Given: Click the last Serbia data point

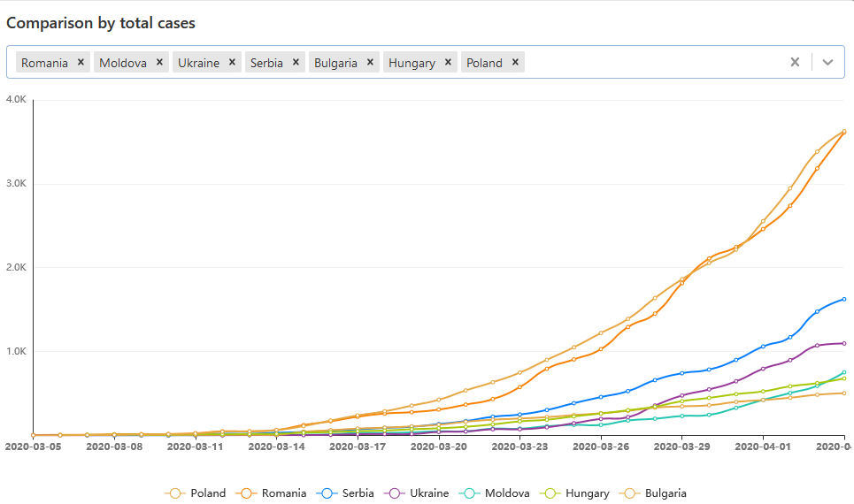Looking at the screenshot, I should click(x=844, y=299).
